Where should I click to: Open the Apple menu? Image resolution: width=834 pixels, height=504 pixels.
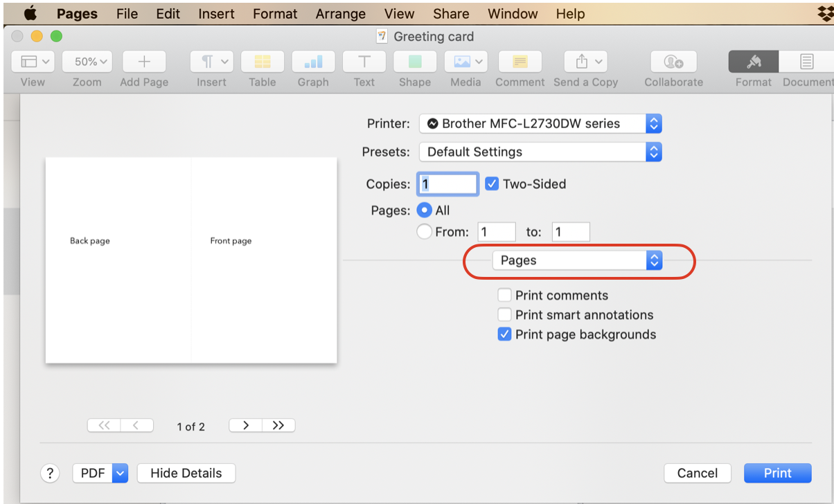click(29, 14)
